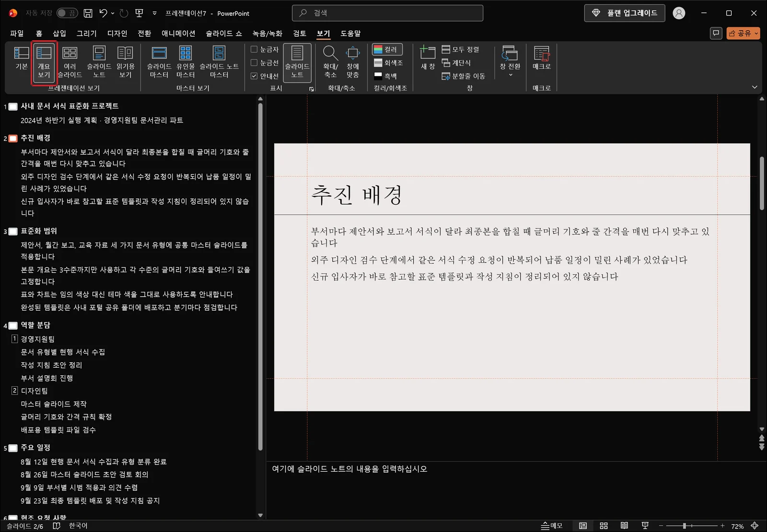The width and height of the screenshot is (767, 532).
Task: Open Notes Master (슬라이드 노트 마스터)
Action: 219,62
